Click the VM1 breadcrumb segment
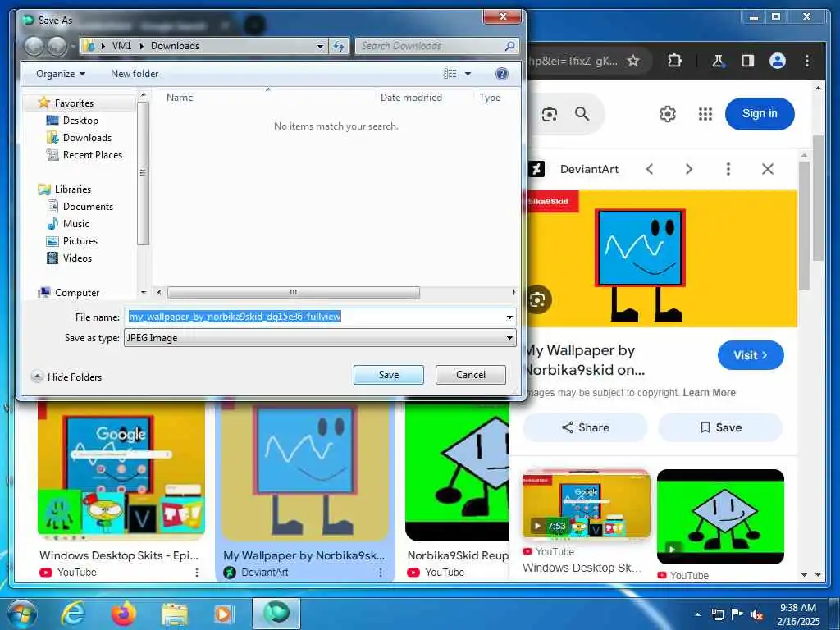 [121, 46]
